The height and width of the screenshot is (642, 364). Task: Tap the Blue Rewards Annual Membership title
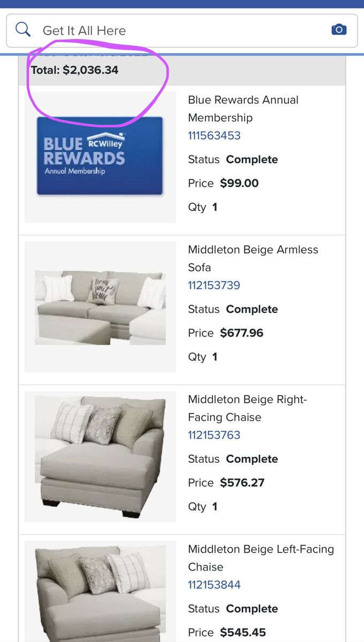pos(243,109)
